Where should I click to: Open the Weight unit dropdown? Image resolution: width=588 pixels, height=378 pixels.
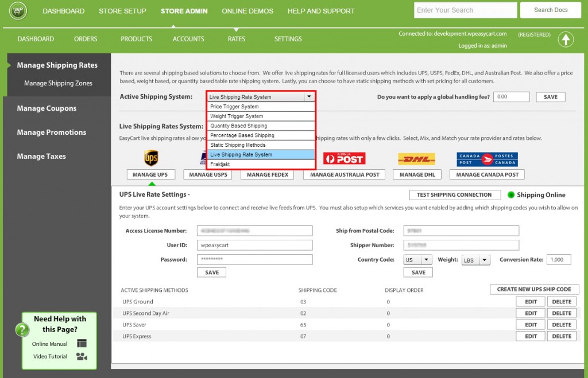(x=475, y=260)
